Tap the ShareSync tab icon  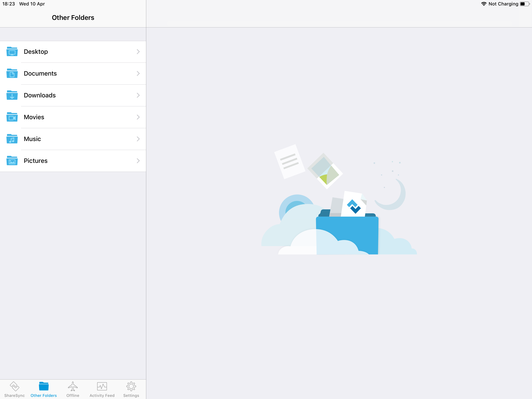14,386
